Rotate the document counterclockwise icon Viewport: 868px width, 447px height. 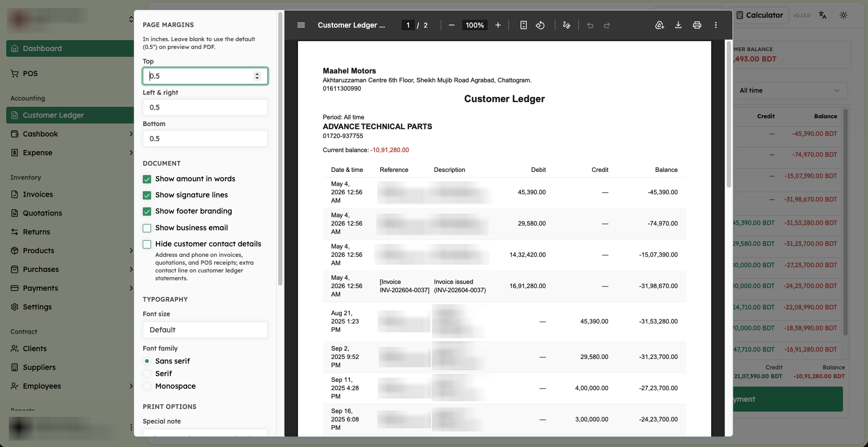click(540, 25)
